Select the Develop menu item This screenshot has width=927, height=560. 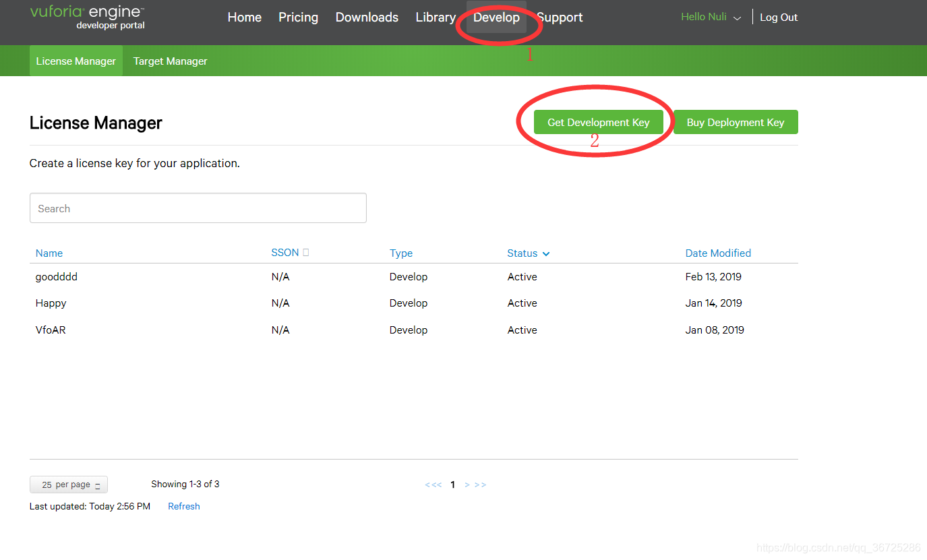tap(496, 18)
